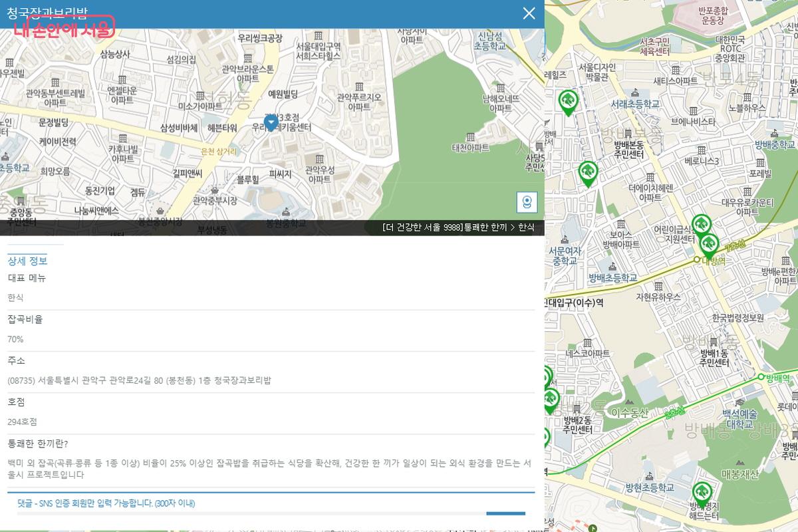Click the green marker near 방현초등학교
Viewport: 798px width, 532px height.
(x=701, y=494)
